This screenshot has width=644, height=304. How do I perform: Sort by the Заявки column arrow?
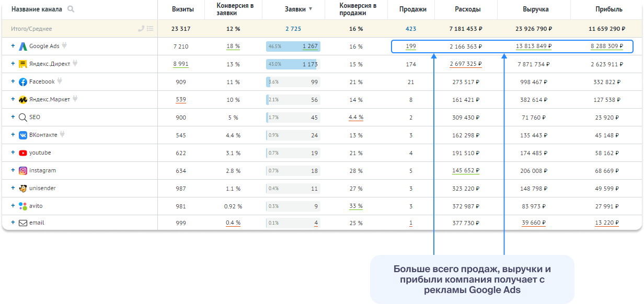tap(310, 9)
